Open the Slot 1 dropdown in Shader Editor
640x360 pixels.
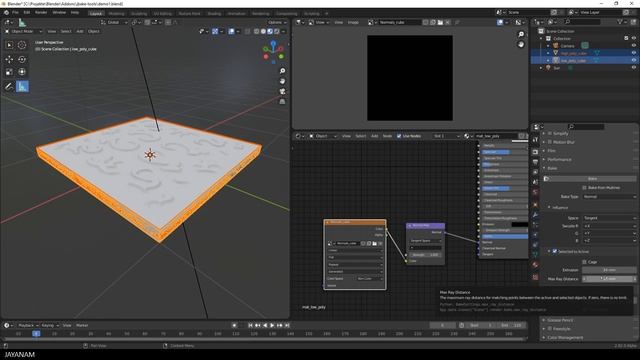[x=446, y=136]
